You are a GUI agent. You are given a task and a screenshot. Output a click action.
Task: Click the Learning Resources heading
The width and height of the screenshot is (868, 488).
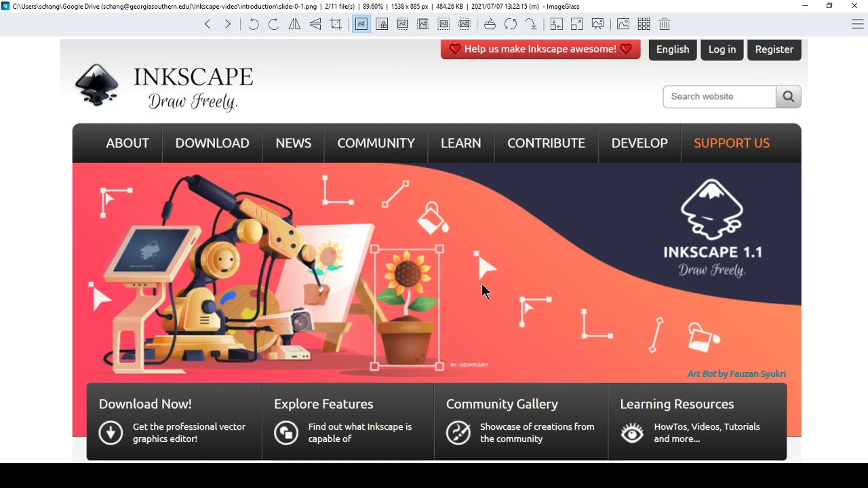click(x=677, y=404)
